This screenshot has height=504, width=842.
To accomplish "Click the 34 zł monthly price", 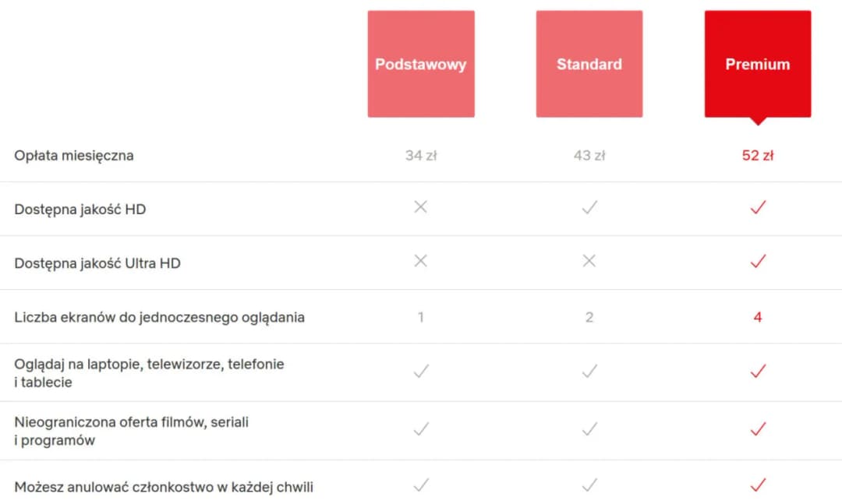I will (x=421, y=155).
